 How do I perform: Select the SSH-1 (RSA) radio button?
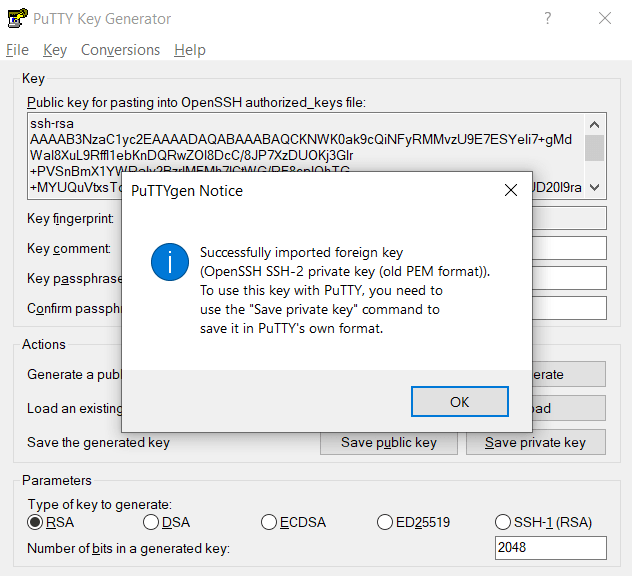click(x=503, y=522)
